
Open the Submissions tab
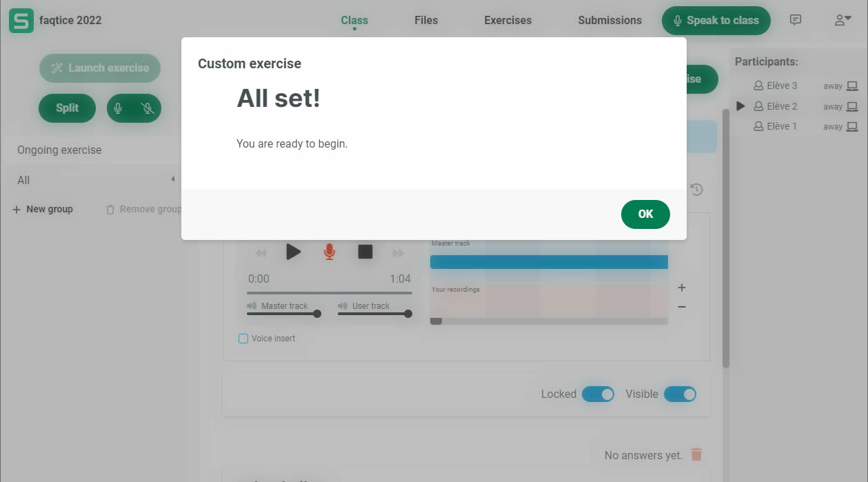pyautogui.click(x=609, y=20)
